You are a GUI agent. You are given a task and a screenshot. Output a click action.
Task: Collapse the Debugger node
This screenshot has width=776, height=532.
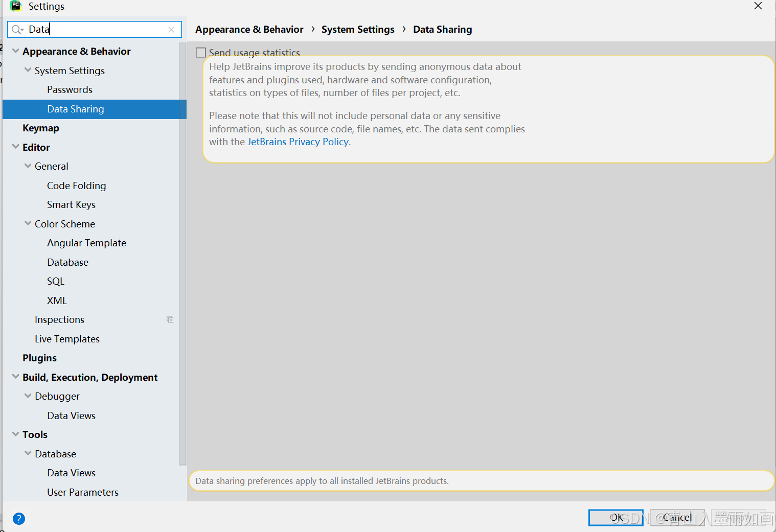point(28,396)
